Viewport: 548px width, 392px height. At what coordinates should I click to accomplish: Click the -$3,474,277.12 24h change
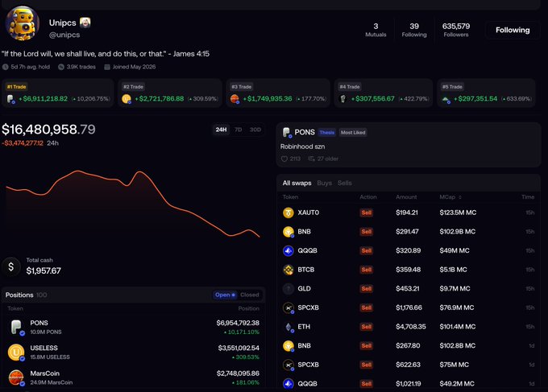tap(23, 143)
